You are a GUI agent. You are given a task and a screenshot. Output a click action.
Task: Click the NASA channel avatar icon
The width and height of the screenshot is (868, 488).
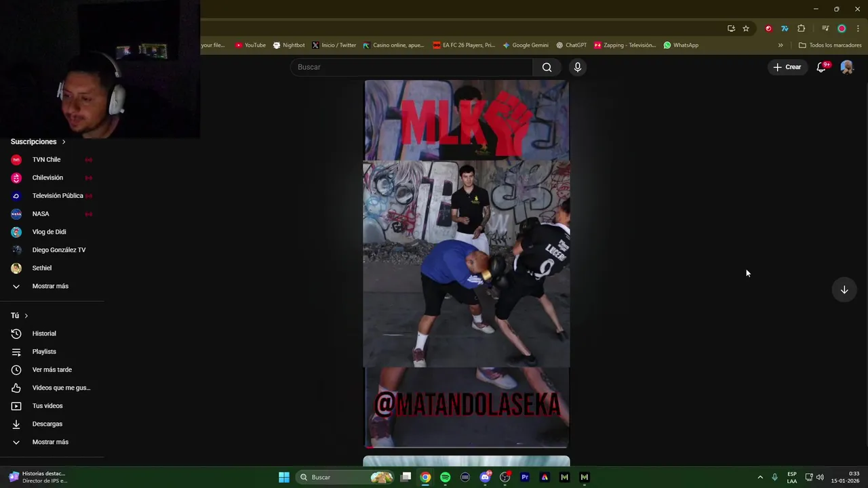(16, 214)
